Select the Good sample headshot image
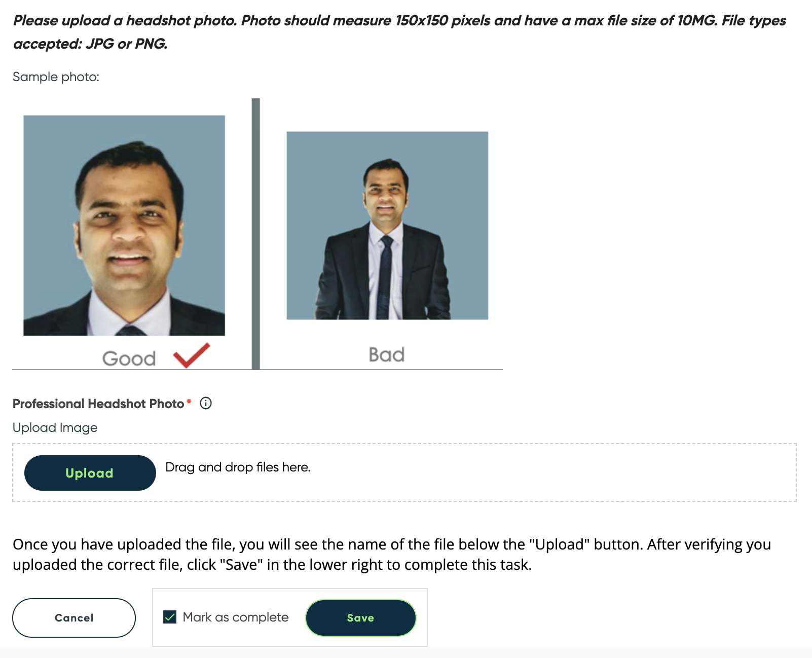Screen dimensions: 812x658 tap(124, 226)
